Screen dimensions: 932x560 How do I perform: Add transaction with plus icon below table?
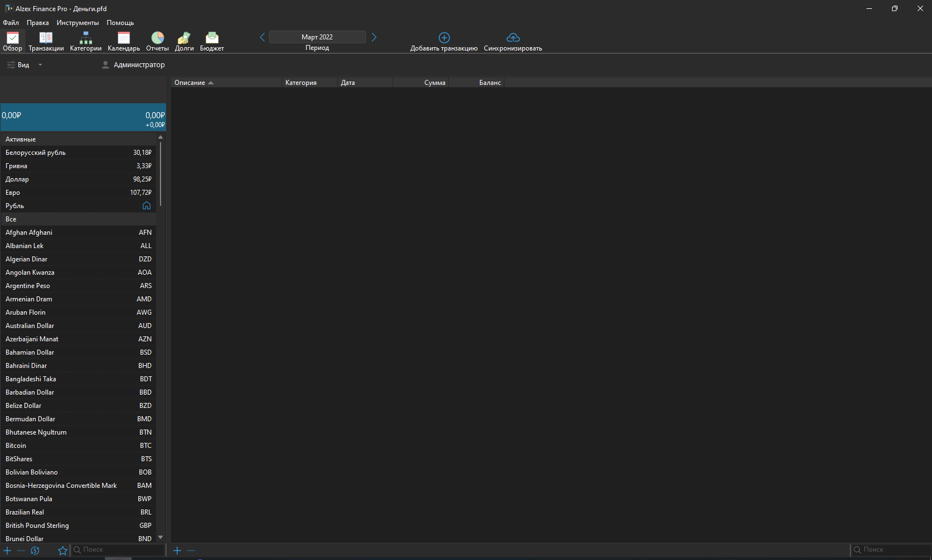coord(177,551)
